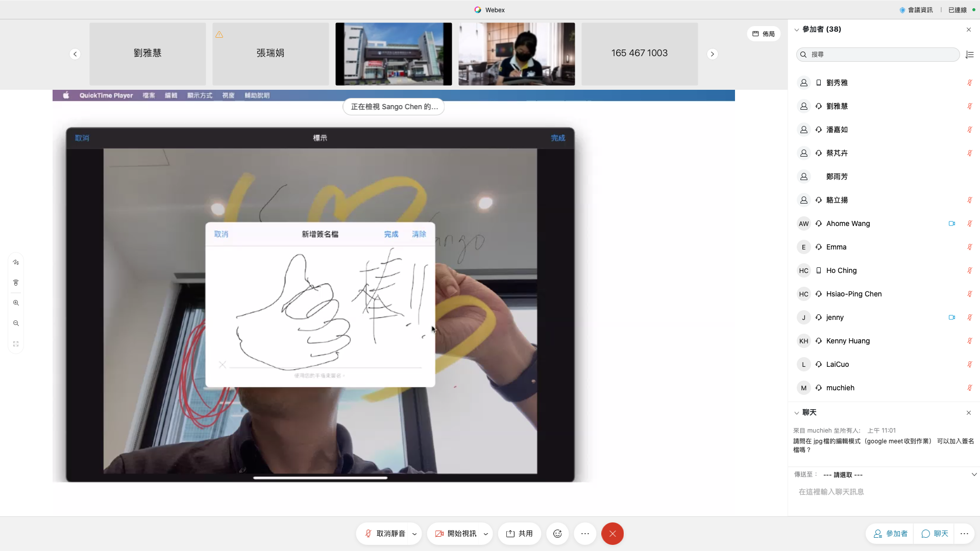Open the more options ellipsis in the bottom toolbar
The image size is (980, 551).
point(585,534)
